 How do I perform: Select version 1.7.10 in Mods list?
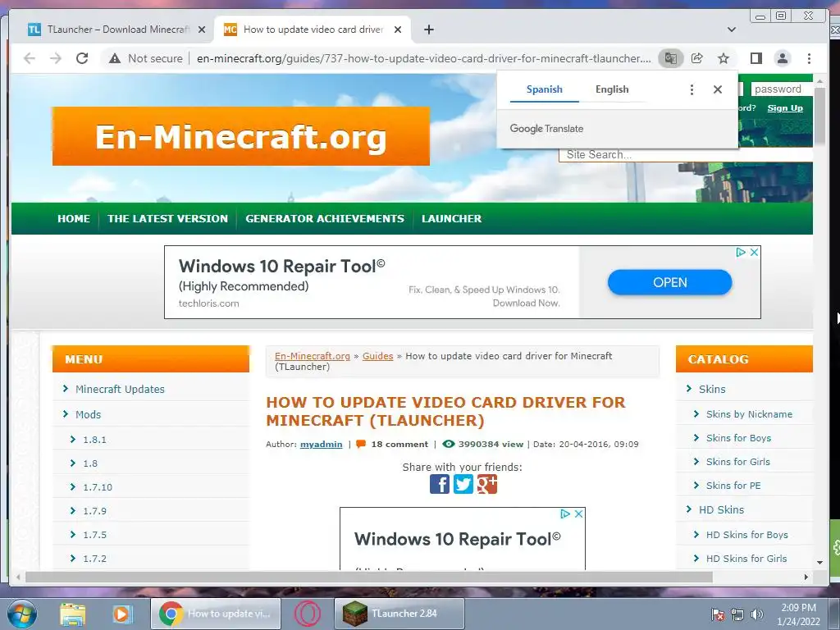[x=98, y=487]
